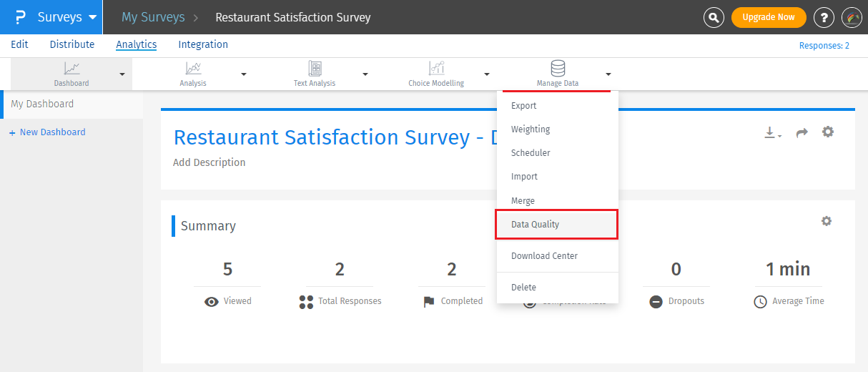The height and width of the screenshot is (372, 868).
Task: Share the dashboard with arrow icon
Action: (x=802, y=132)
